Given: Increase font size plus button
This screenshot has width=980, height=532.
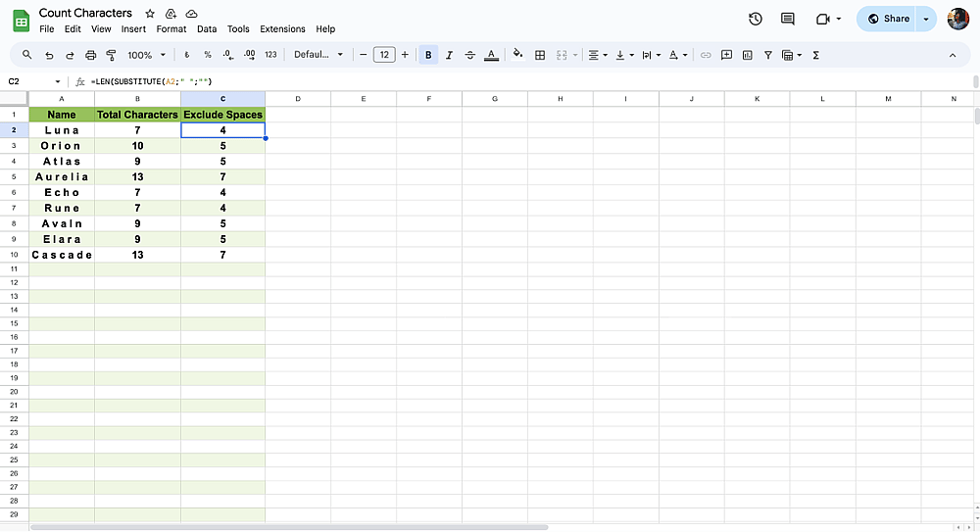Looking at the screenshot, I should pos(405,55).
